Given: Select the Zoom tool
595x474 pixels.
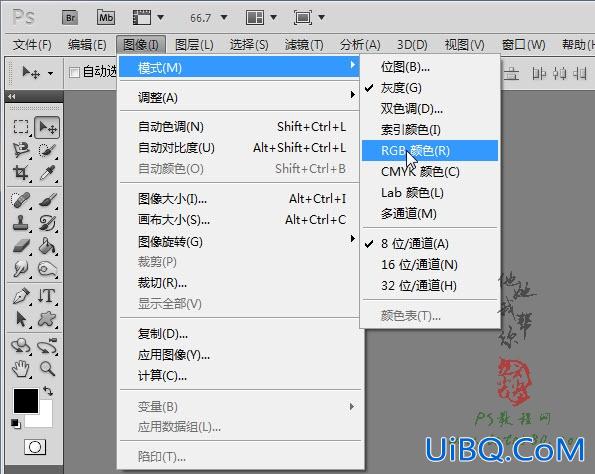Looking at the screenshot, I should click(x=47, y=368).
